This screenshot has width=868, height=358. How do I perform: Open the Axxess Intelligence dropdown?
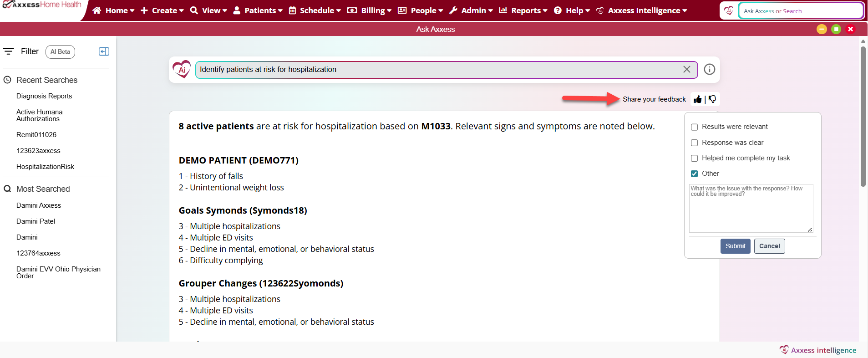tap(642, 10)
